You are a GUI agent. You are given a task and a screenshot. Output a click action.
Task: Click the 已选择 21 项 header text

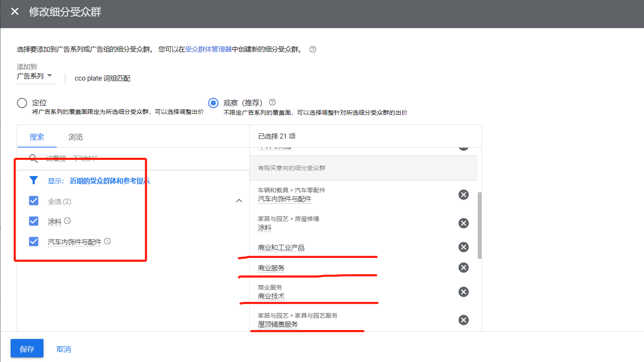click(277, 136)
